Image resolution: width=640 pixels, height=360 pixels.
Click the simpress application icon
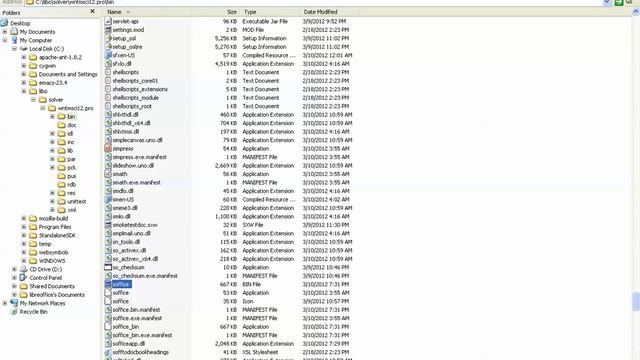[108, 149]
